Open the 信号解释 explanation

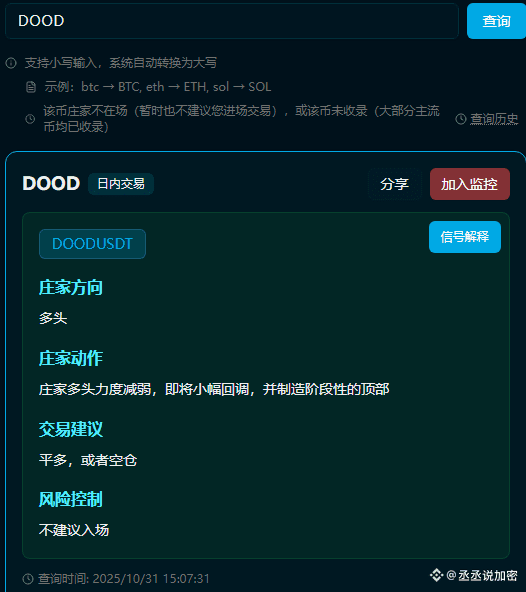pyautogui.click(x=465, y=237)
